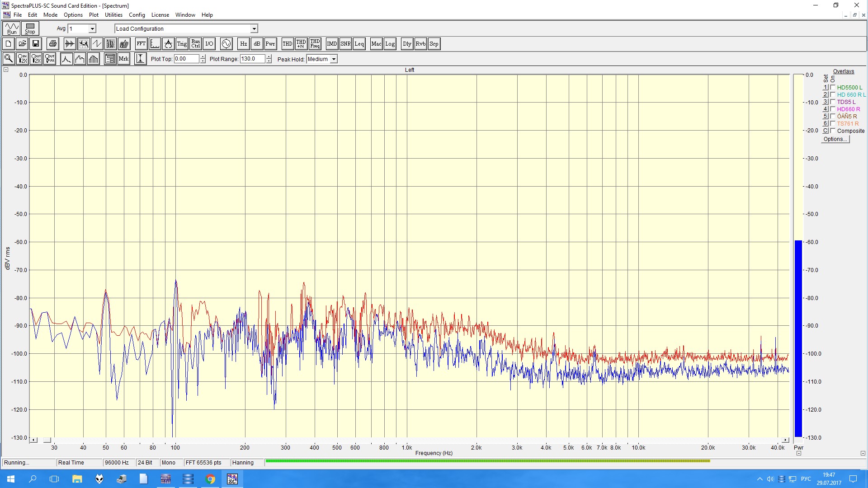The width and height of the screenshot is (868, 488).
Task: Open the Config menu
Action: coord(137,15)
